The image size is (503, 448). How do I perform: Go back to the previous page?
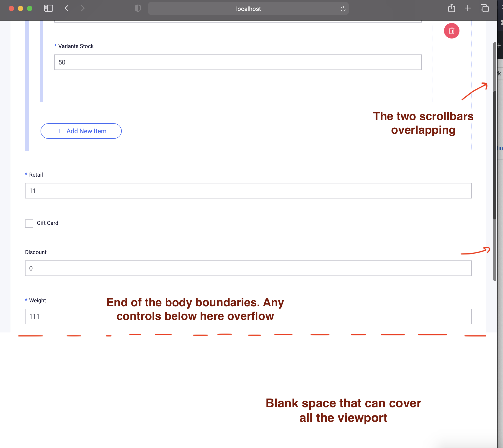[66, 8]
